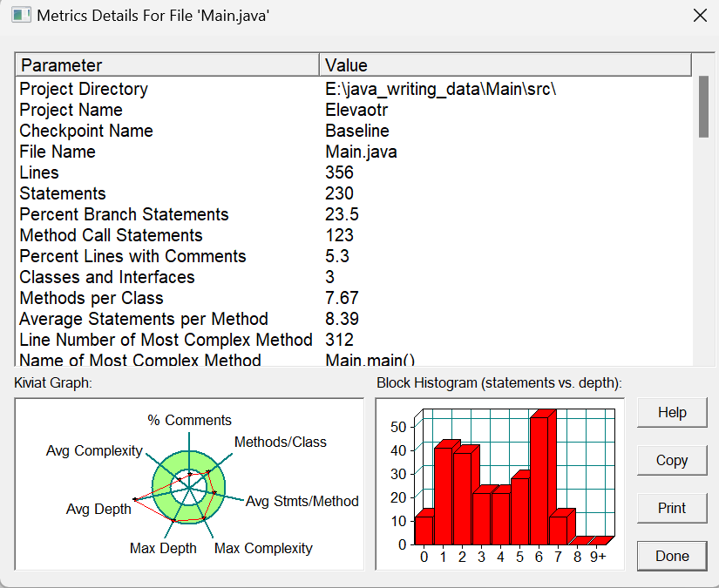Click the value E:\java_writing_data\Main\src\

[x=440, y=89]
